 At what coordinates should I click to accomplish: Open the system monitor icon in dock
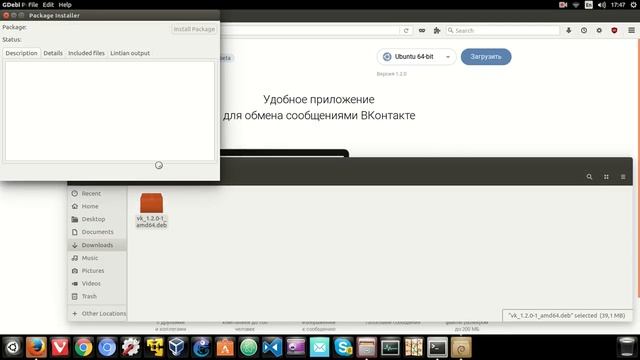pos(390,347)
